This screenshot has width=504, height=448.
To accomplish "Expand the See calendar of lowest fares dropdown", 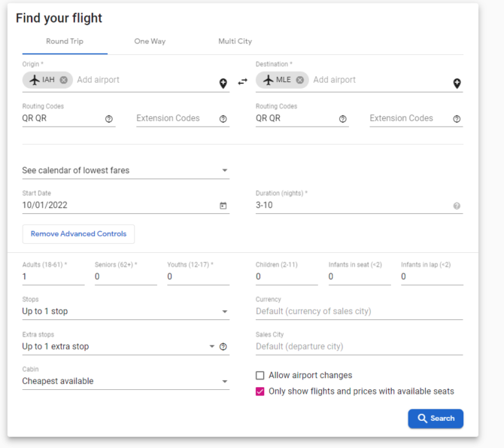I will (x=126, y=170).
